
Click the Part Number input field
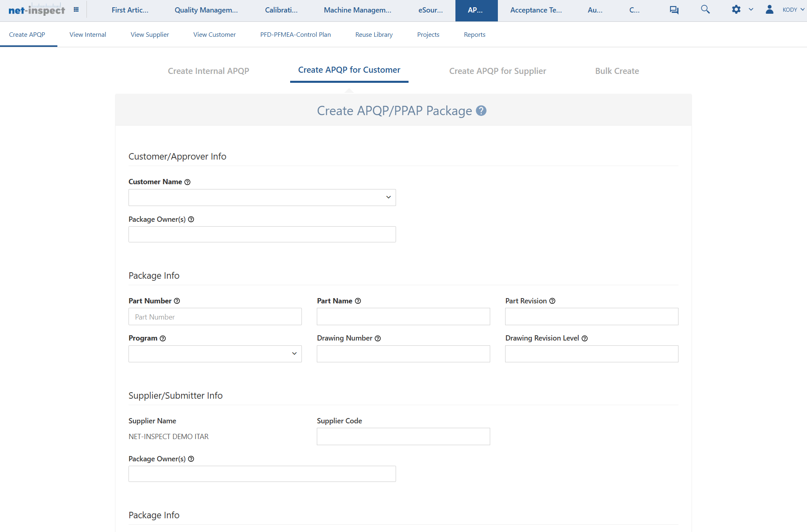[x=215, y=317]
